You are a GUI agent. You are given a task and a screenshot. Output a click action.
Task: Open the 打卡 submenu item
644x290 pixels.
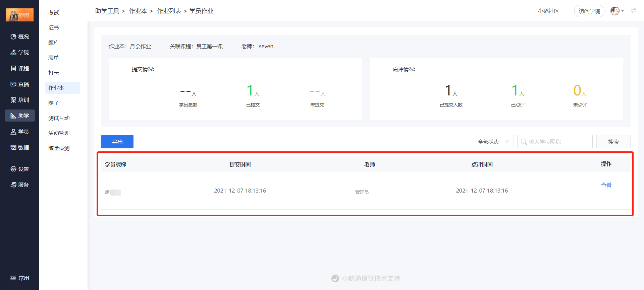tap(54, 73)
